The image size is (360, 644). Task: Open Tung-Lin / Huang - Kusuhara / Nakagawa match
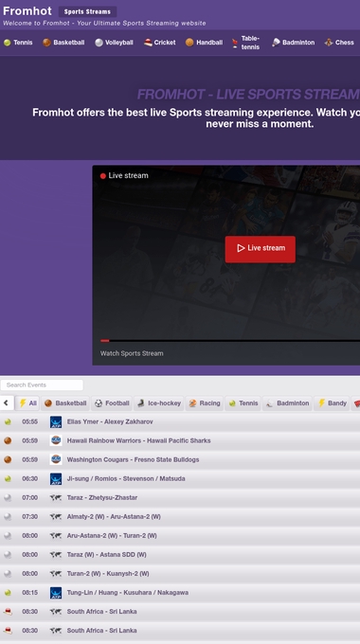pyautogui.click(x=128, y=593)
